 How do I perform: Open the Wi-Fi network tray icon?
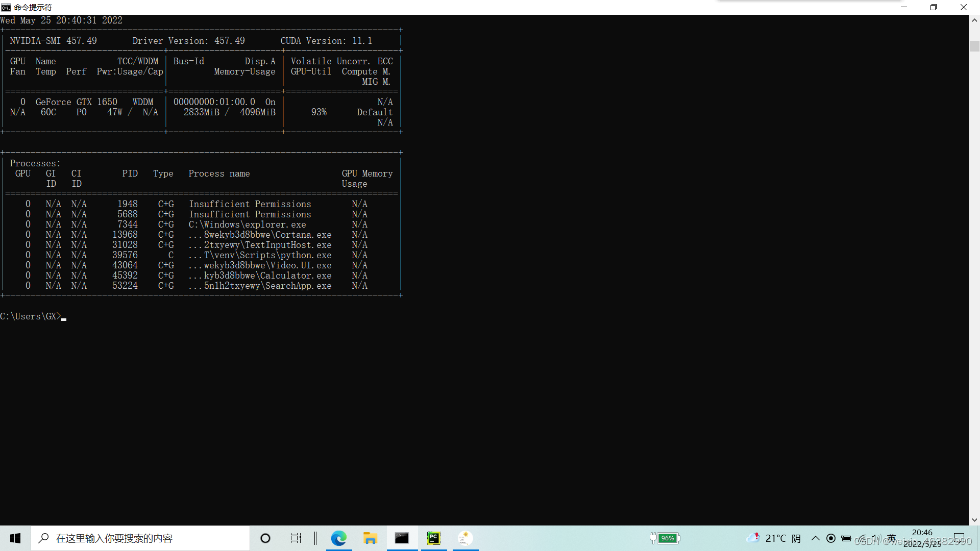[862, 538]
